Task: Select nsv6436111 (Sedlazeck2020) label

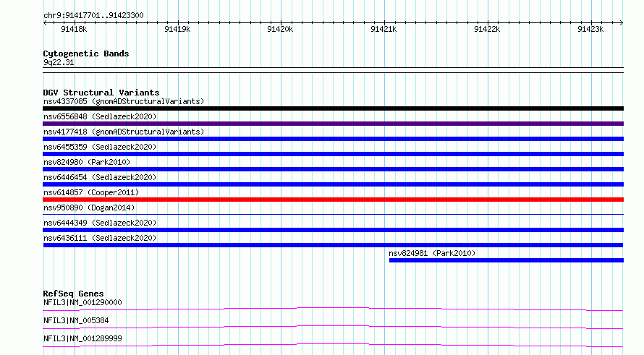Action: coord(100,238)
